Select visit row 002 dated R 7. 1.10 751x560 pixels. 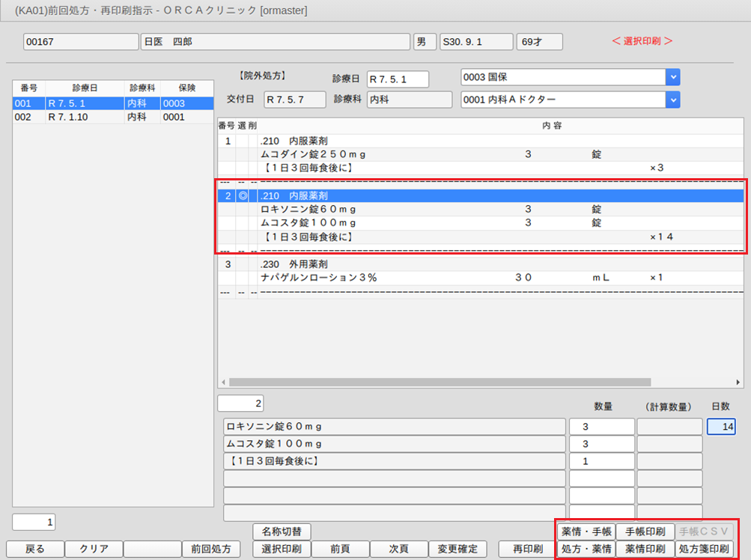105,117
